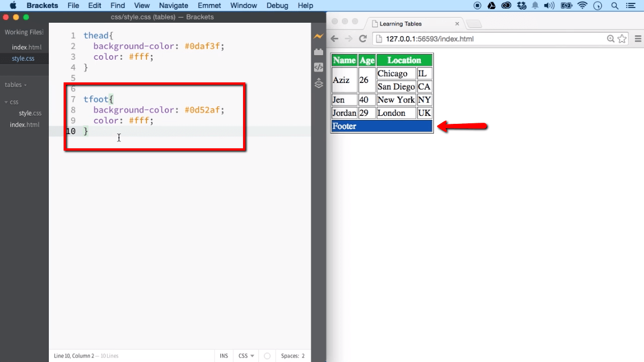This screenshot has width=644, height=362.
Task: Open Extension Manager brick icon
Action: point(318,52)
